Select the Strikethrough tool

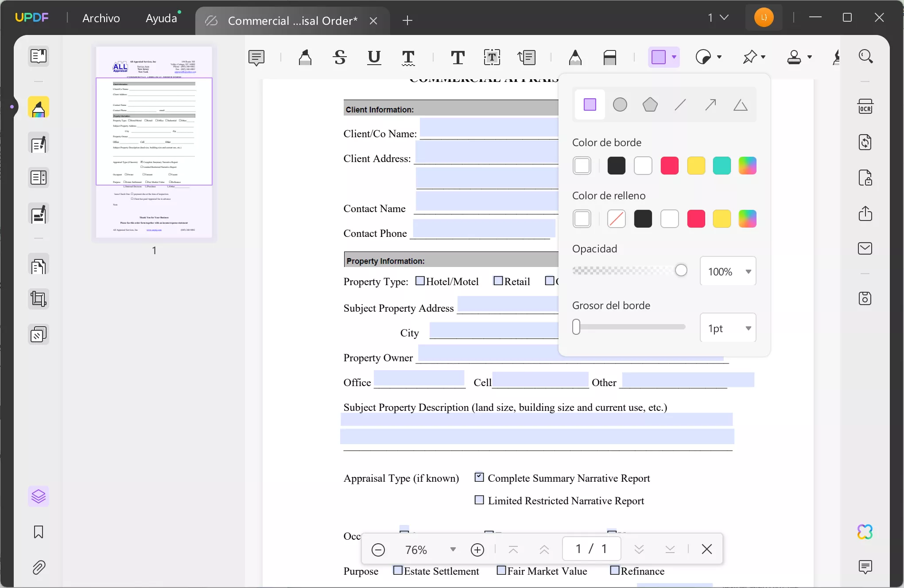[x=340, y=57]
